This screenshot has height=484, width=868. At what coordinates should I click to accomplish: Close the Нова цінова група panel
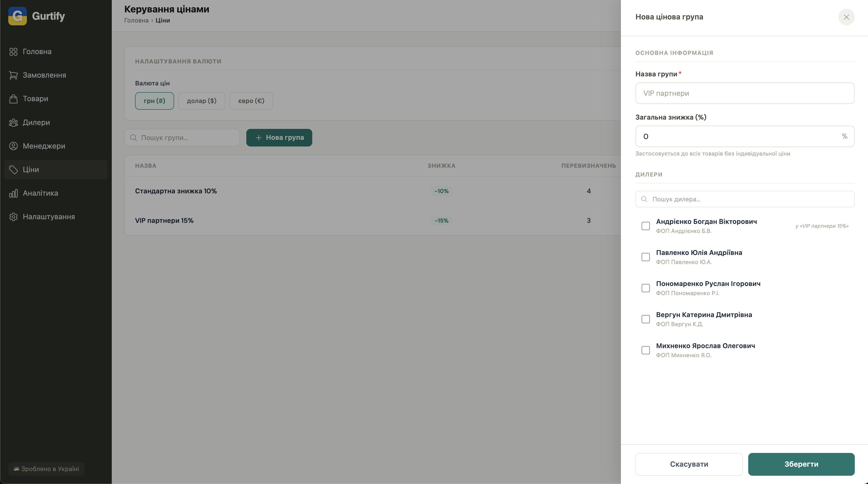coord(846,17)
